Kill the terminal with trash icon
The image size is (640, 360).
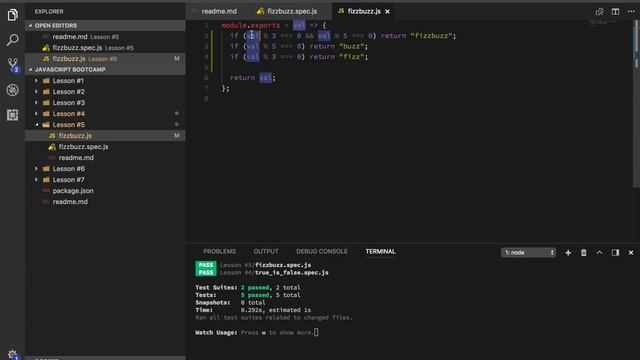point(584,253)
